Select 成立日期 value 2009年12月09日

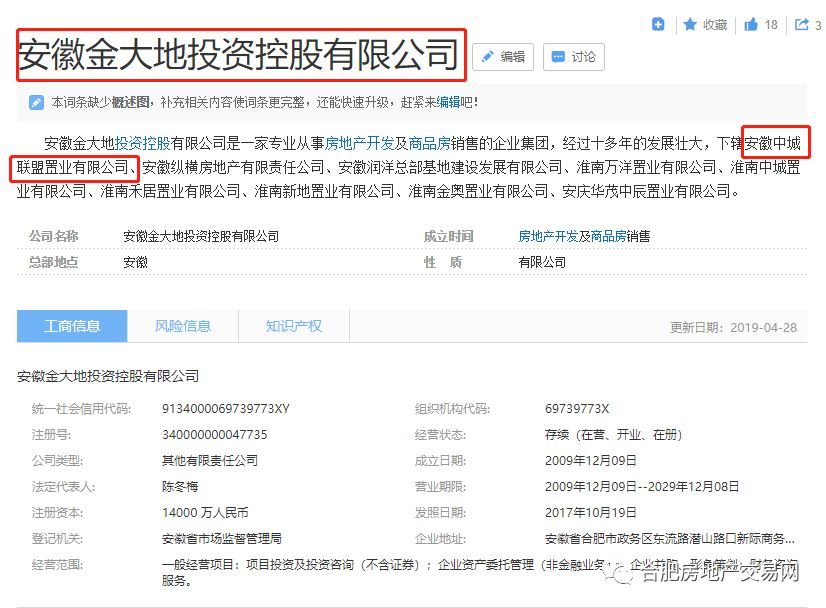[591, 460]
